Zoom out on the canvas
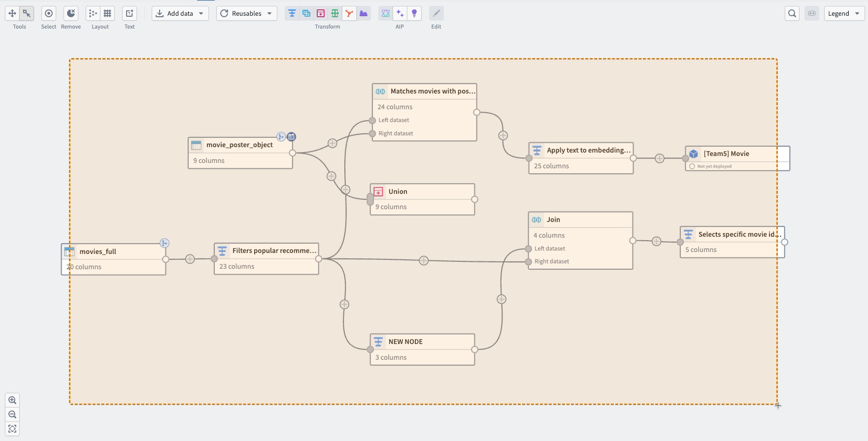The image size is (868, 441). (12, 414)
